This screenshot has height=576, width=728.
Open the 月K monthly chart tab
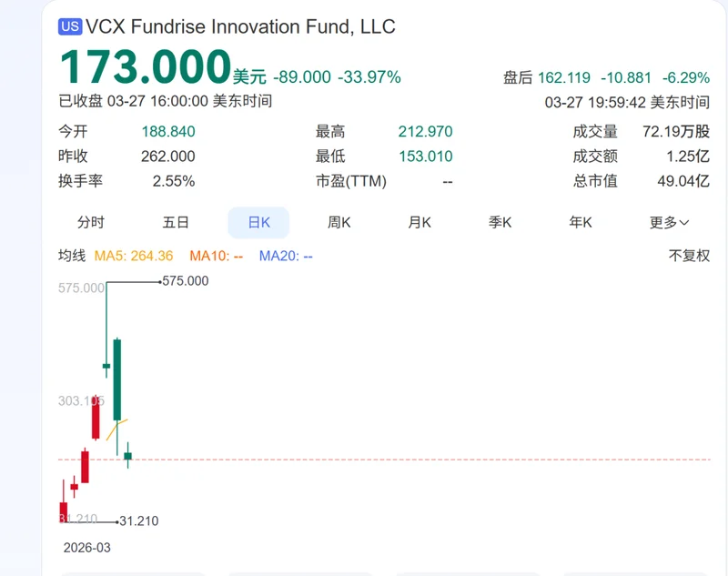(x=420, y=222)
